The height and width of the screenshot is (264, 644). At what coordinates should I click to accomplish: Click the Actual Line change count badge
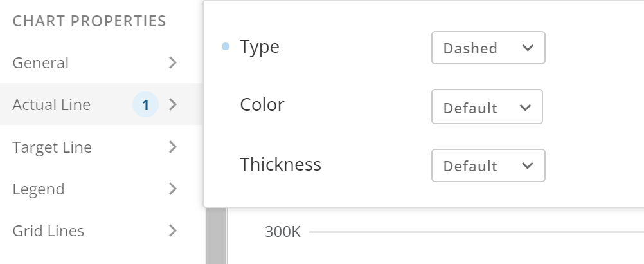click(145, 104)
